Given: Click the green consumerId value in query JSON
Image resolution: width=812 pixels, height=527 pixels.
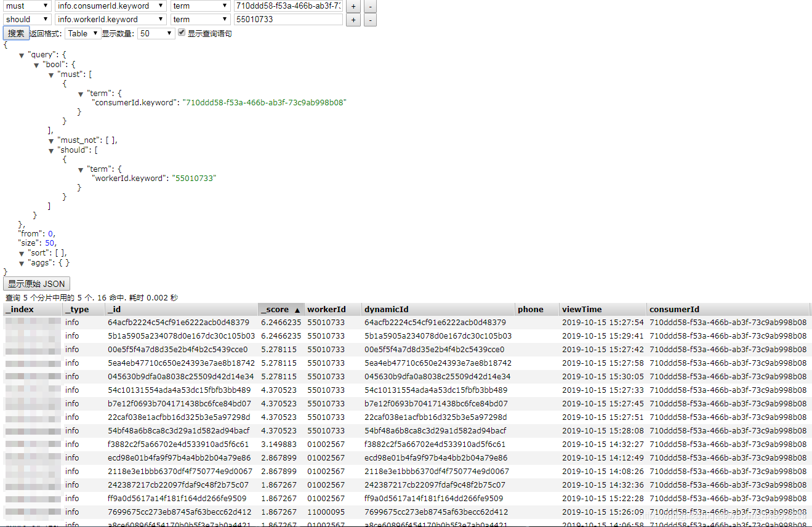Looking at the screenshot, I should click(264, 103).
